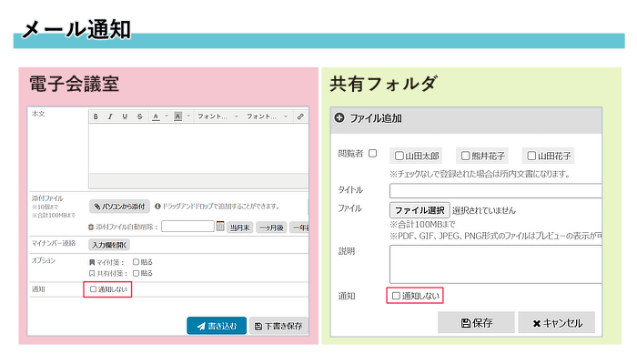This screenshot has height=364, width=637.
Task: Click the plus icon beside ファイル追加
Action: (x=340, y=117)
